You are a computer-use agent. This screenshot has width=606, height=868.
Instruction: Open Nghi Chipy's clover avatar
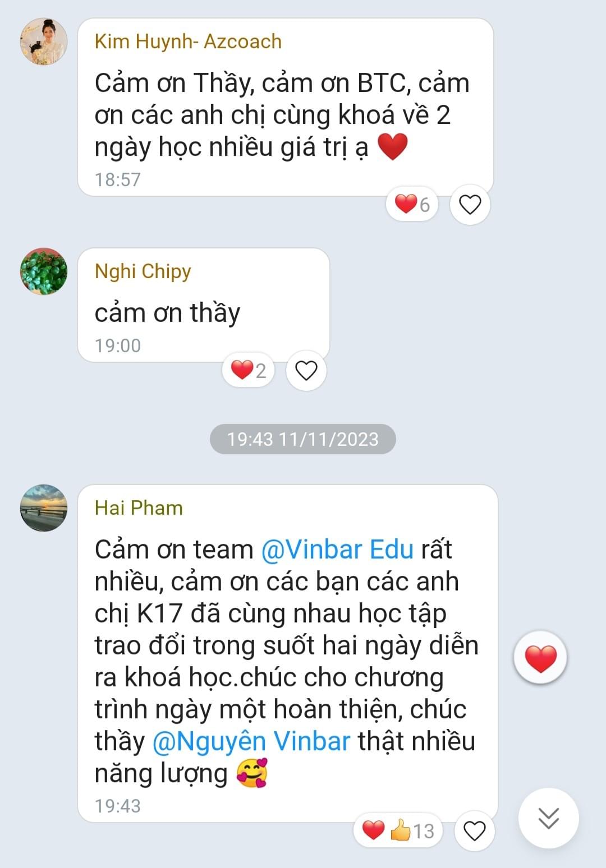coord(44,271)
